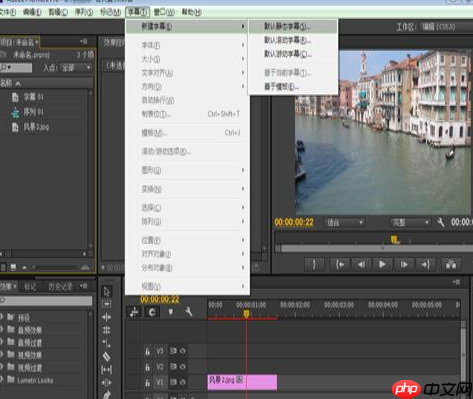
Task: Choose 默认静态字幕(S) from submenu
Action: (293, 26)
